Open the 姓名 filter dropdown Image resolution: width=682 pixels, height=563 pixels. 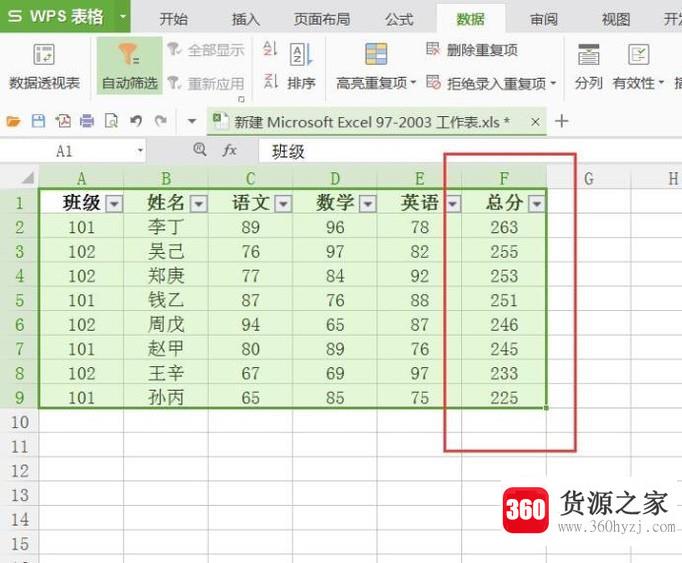199,203
